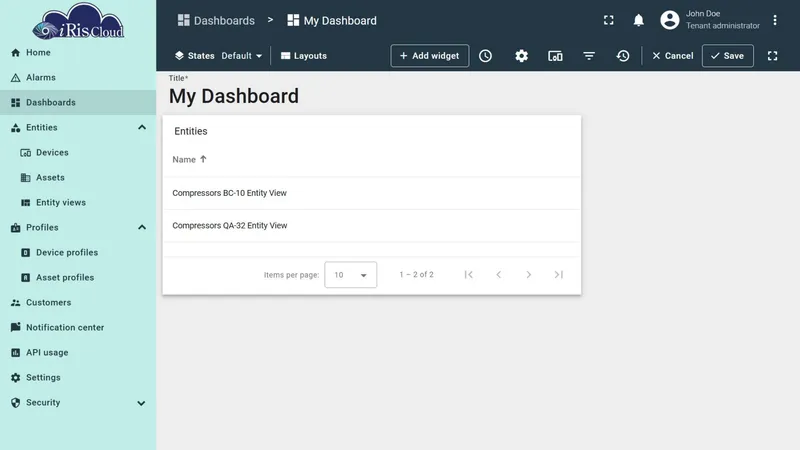Screen dimensions: 800x450
Task: Click the API usage chart icon
Action: point(15,353)
